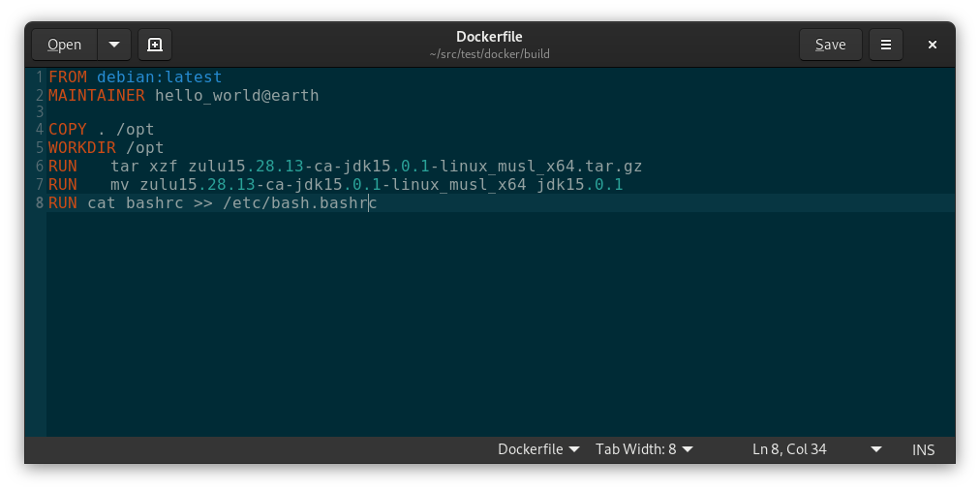The width and height of the screenshot is (980, 491).
Task: Click the COPY keyword on line 4
Action: (x=68, y=130)
